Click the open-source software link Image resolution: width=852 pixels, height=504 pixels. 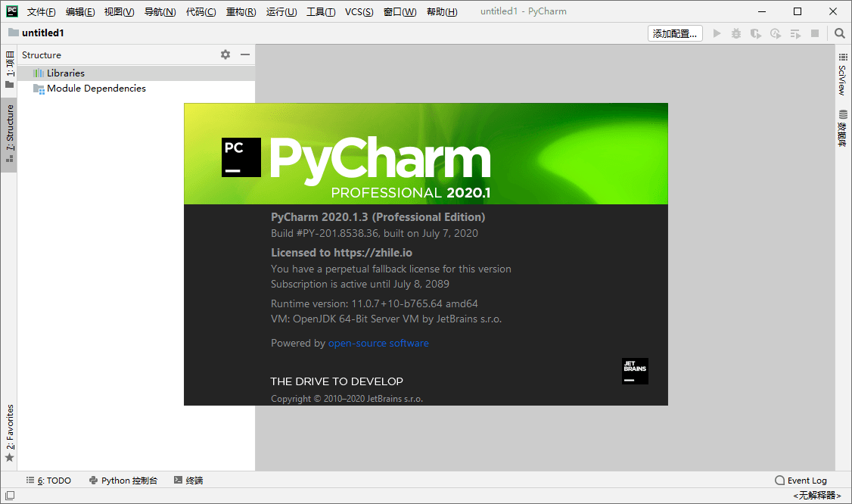coord(378,343)
